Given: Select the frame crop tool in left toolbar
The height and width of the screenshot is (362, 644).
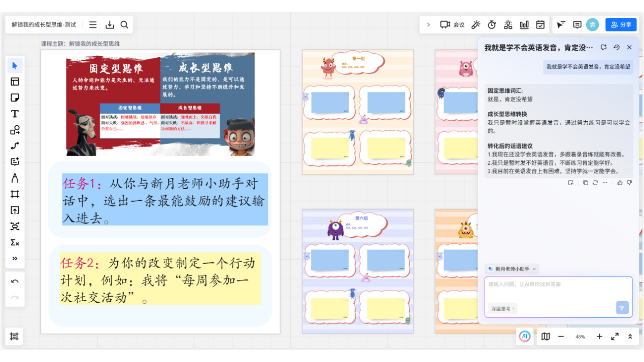Looking at the screenshot, I should (x=15, y=194).
